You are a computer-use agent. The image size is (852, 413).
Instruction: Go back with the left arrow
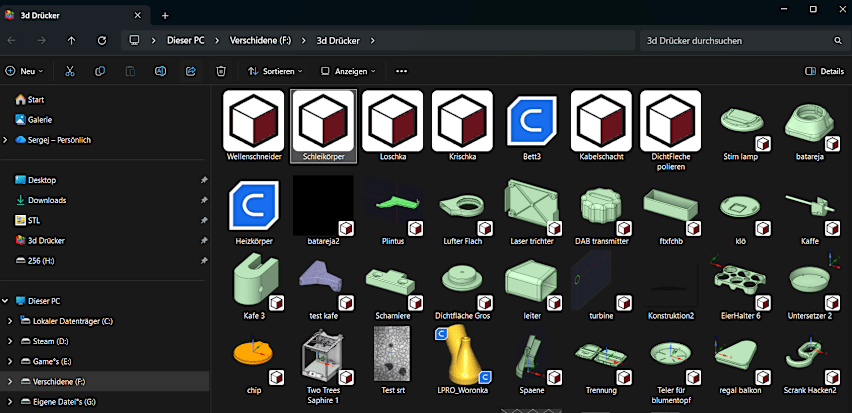click(x=11, y=41)
